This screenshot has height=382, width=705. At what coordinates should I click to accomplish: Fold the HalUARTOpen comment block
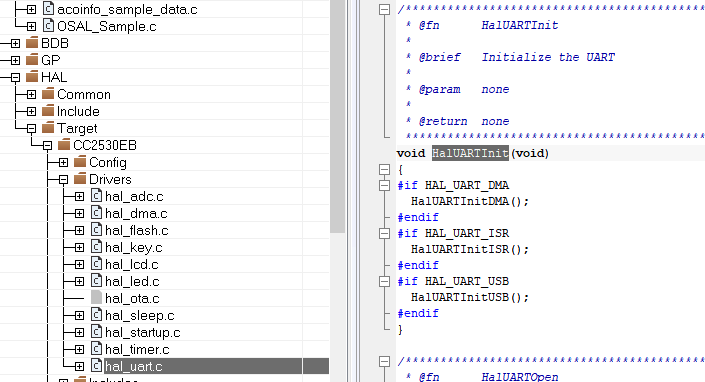pos(384,361)
